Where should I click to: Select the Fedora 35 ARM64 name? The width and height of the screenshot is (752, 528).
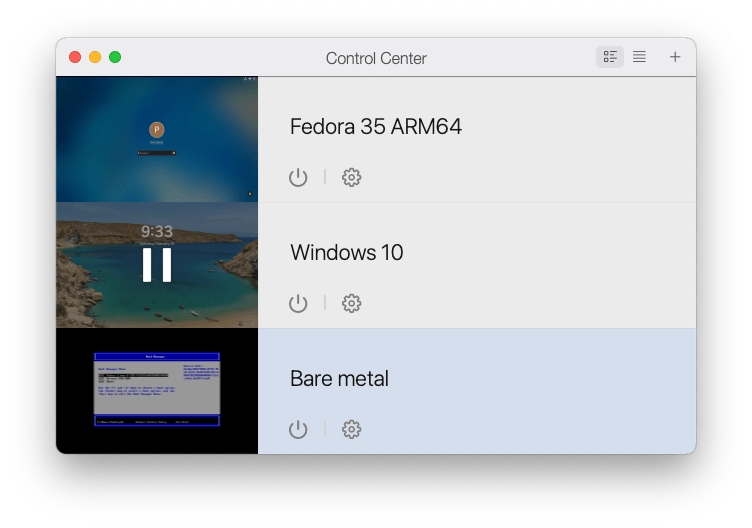[x=375, y=127]
